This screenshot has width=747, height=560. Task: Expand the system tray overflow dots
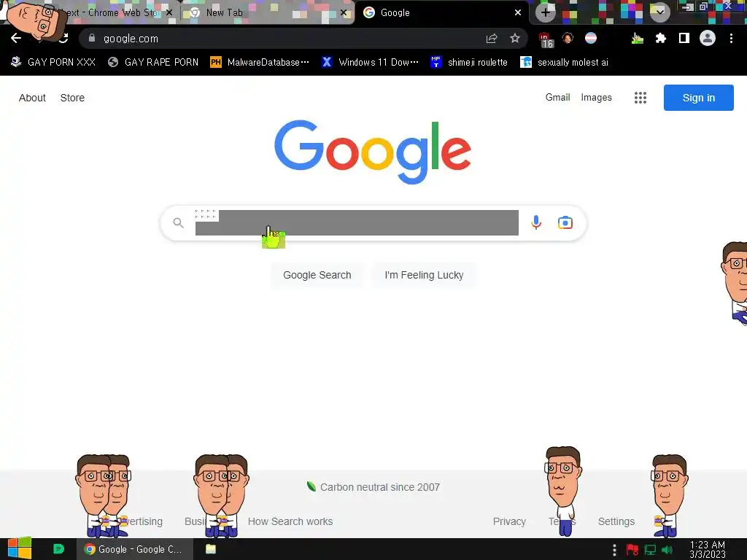614,550
